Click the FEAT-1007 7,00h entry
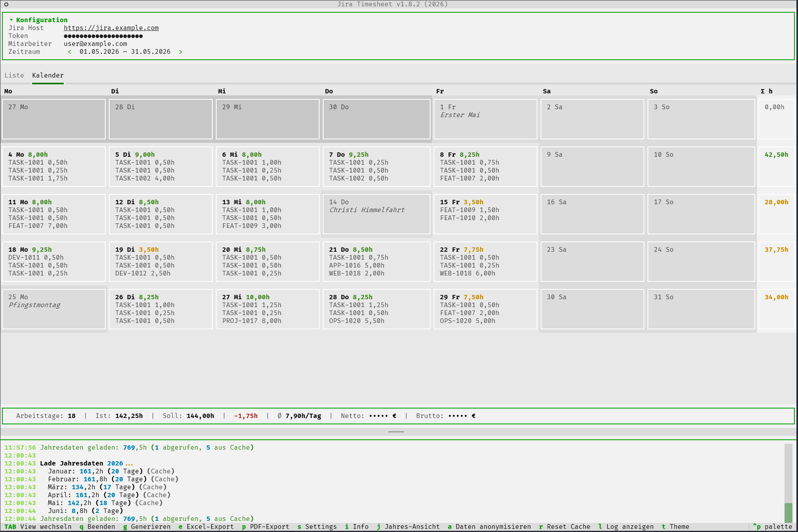 coord(38,226)
